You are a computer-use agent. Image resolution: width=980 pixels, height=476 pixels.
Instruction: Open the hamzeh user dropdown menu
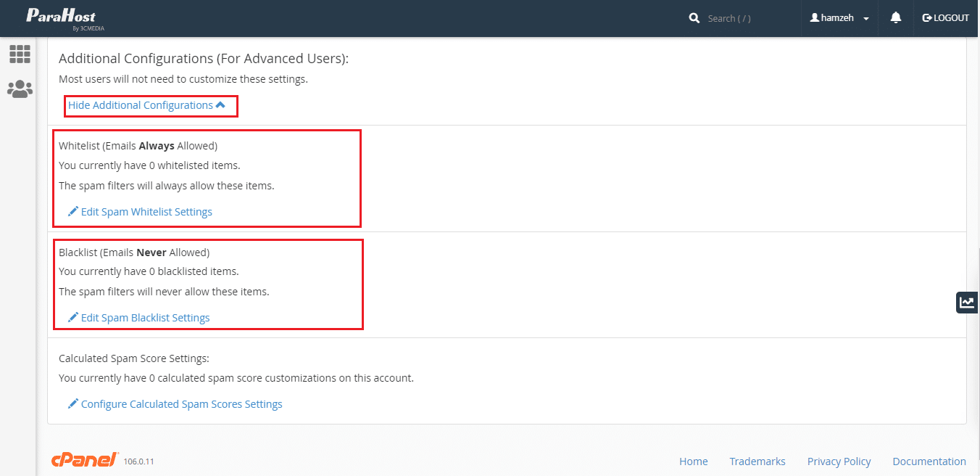[840, 18]
